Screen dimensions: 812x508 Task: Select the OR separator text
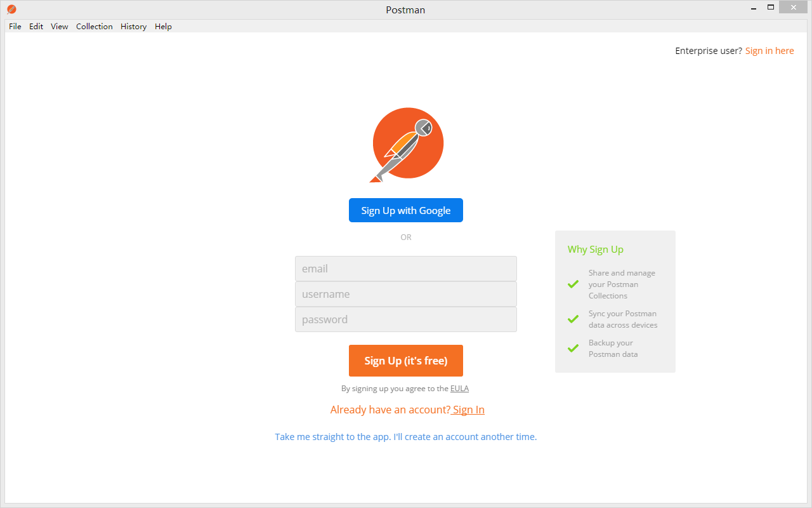coord(406,237)
